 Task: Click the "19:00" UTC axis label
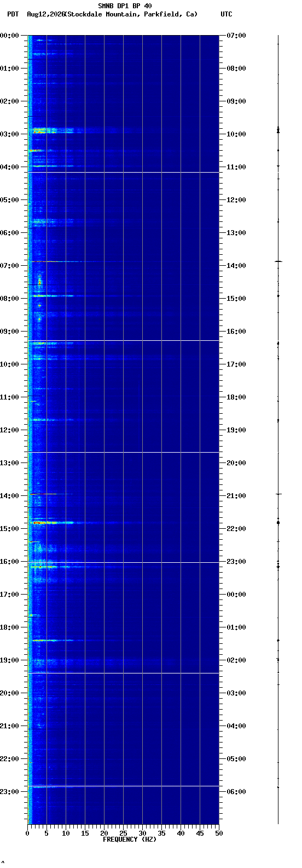click(236, 430)
